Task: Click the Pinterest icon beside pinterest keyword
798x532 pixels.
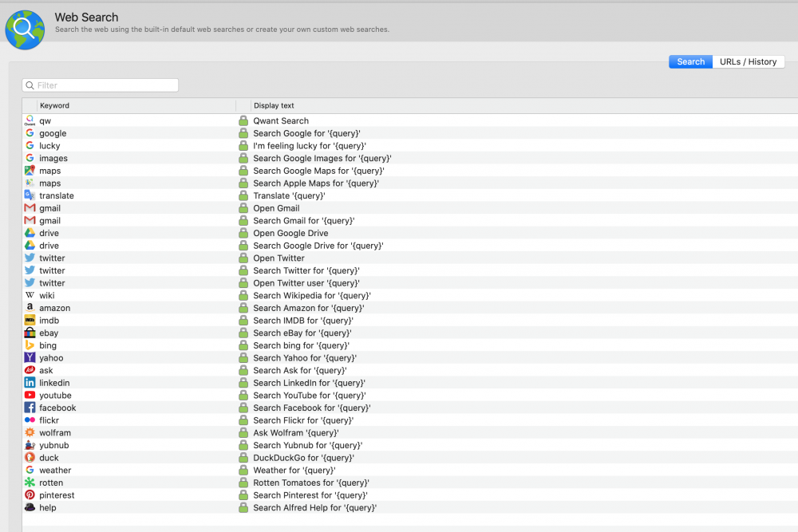Action: [x=30, y=495]
